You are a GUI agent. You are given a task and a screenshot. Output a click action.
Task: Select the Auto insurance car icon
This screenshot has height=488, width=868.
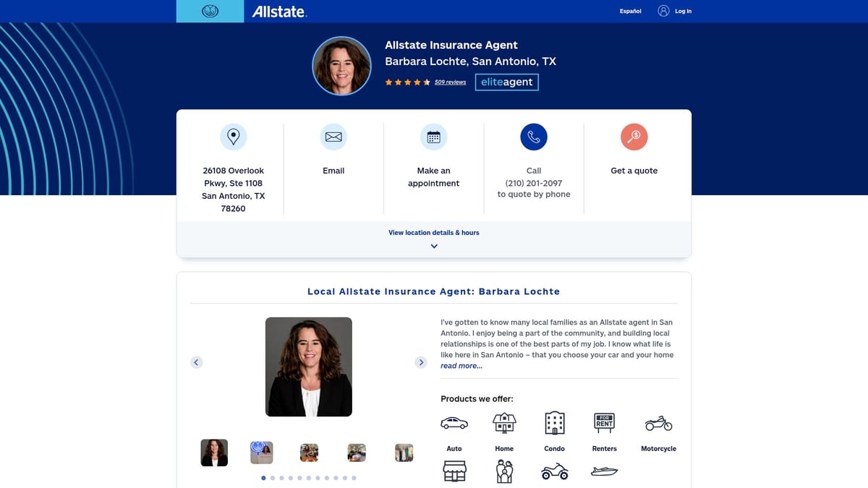pos(454,423)
